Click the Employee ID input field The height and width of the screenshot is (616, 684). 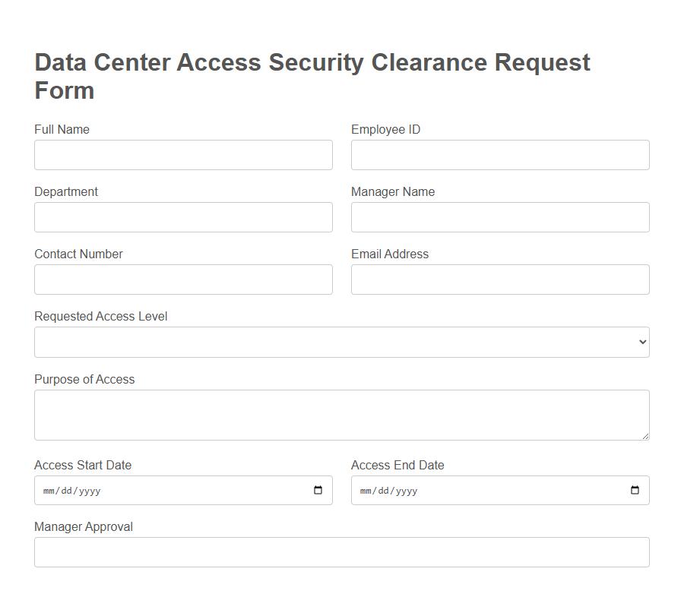[x=499, y=155]
